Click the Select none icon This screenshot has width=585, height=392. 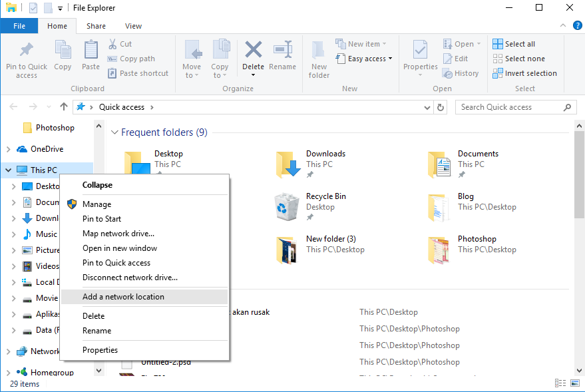click(x=498, y=59)
